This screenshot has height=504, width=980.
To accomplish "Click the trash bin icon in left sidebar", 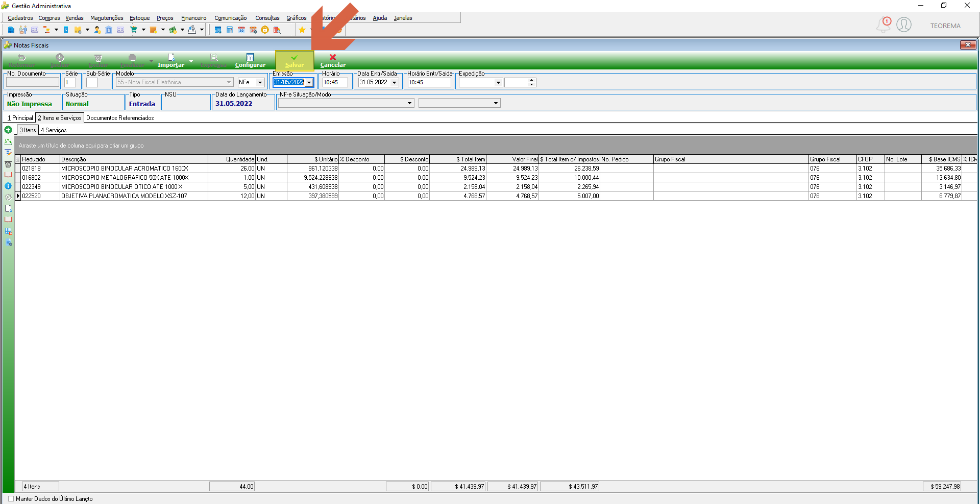I will 8,164.
